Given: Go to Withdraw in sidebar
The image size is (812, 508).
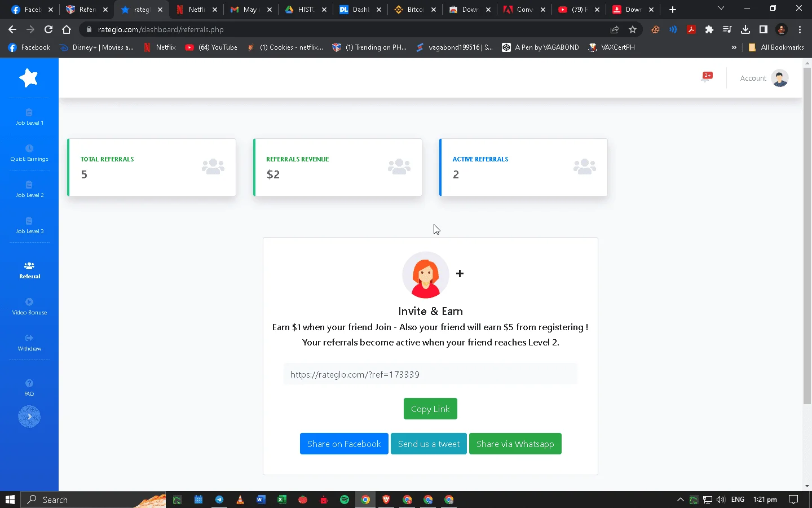Looking at the screenshot, I should (x=29, y=343).
